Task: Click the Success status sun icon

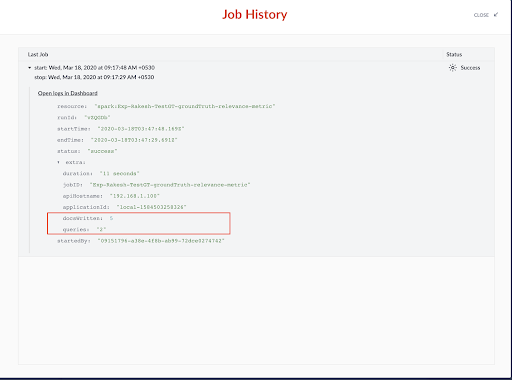Action: click(x=452, y=68)
